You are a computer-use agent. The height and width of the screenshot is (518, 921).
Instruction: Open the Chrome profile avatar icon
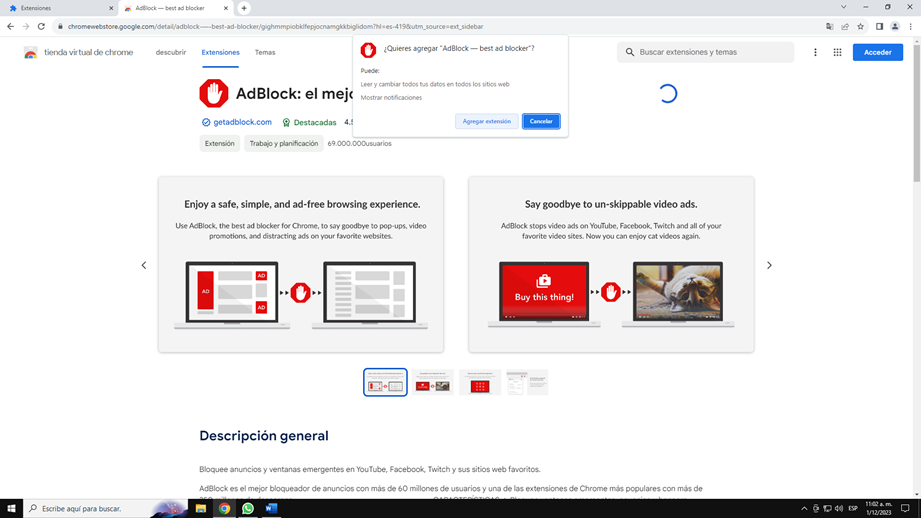pyautogui.click(x=895, y=26)
